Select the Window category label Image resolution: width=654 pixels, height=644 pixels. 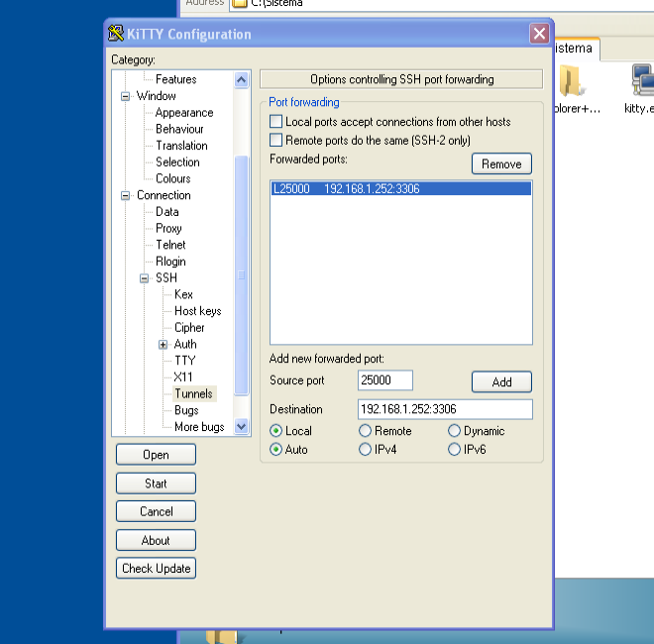point(156,96)
